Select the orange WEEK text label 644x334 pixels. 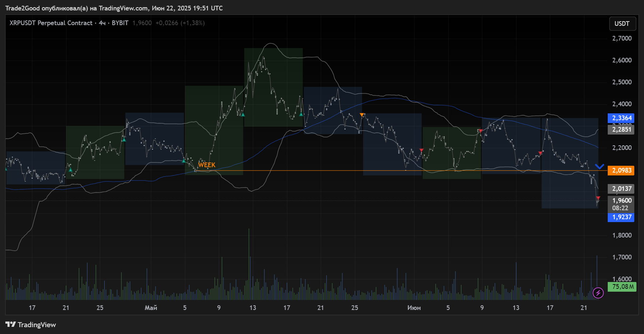click(207, 165)
